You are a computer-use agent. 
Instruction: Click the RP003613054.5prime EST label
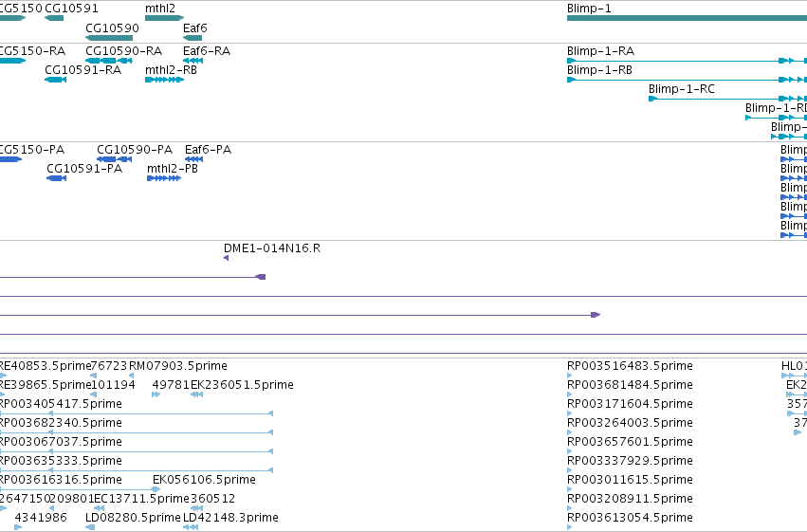click(x=630, y=518)
